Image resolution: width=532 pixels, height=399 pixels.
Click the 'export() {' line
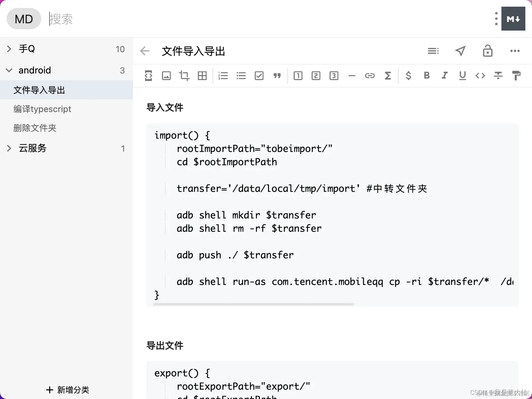(x=182, y=373)
